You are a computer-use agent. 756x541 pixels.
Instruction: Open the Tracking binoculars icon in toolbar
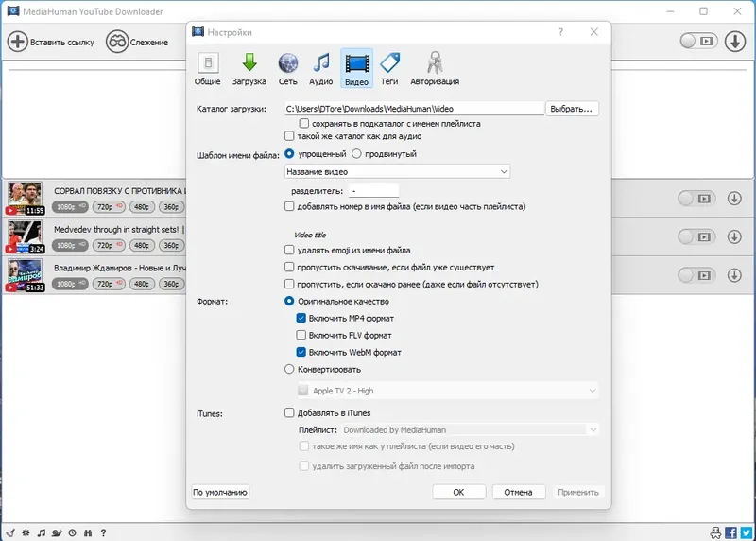(117, 42)
